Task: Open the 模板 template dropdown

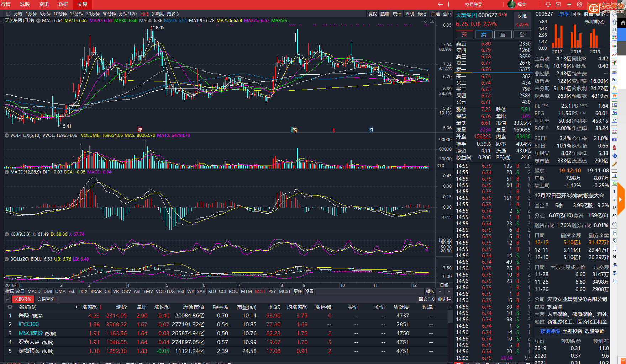Action: pos(430,291)
